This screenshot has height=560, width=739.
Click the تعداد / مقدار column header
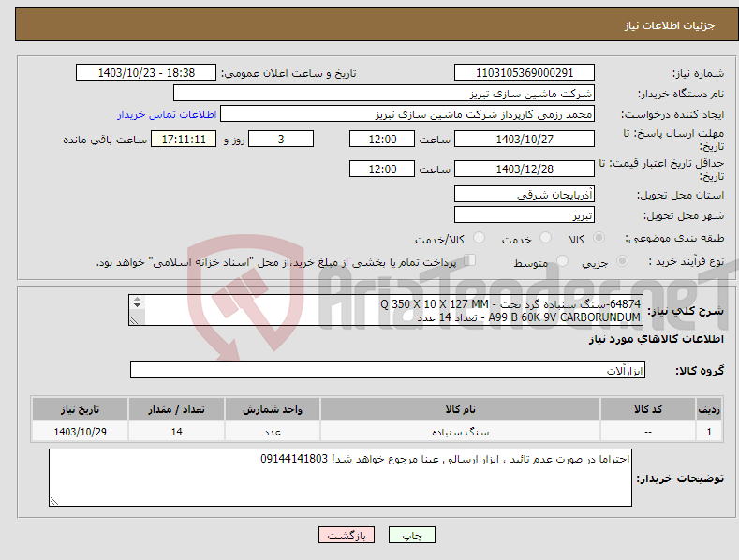click(176, 409)
